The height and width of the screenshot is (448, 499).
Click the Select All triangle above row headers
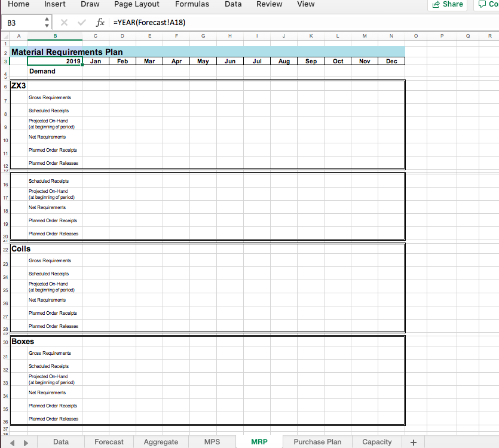[5, 36]
